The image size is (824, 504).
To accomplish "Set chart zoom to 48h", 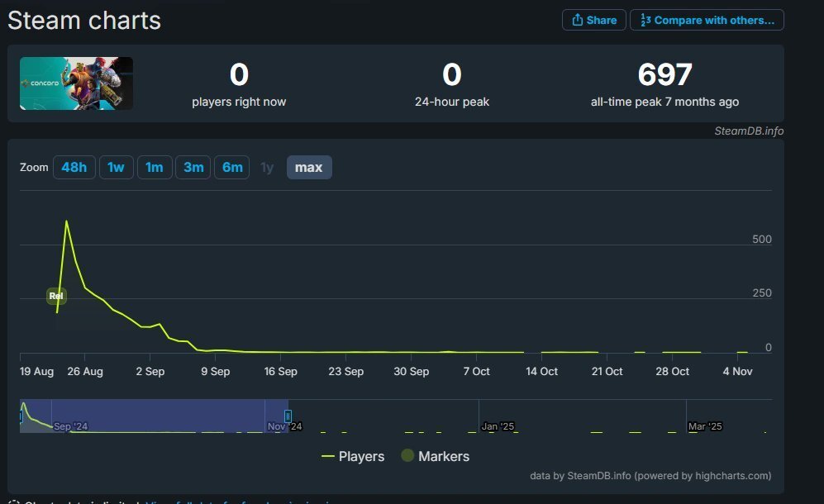I will pyautogui.click(x=74, y=168).
